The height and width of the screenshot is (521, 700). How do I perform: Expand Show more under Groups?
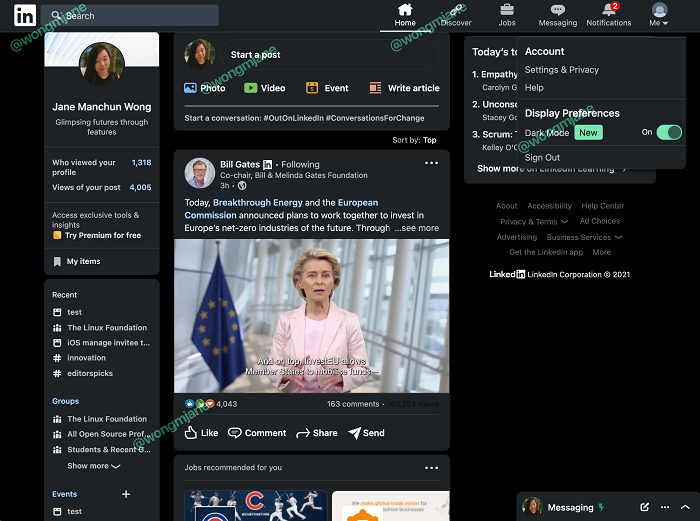(x=93, y=466)
